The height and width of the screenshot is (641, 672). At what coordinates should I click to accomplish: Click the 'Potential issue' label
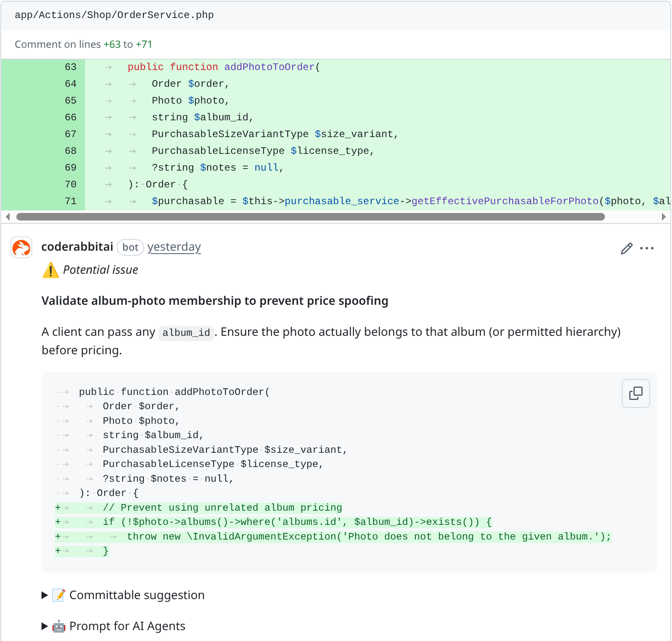tap(101, 270)
